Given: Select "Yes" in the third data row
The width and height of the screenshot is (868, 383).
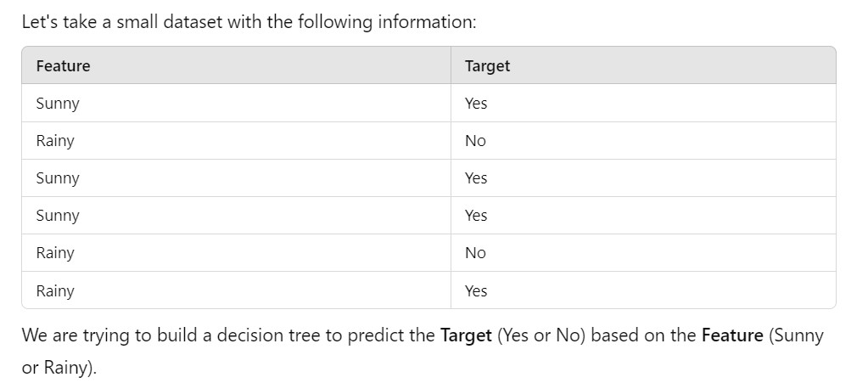Looking at the screenshot, I should pyautogui.click(x=476, y=178).
